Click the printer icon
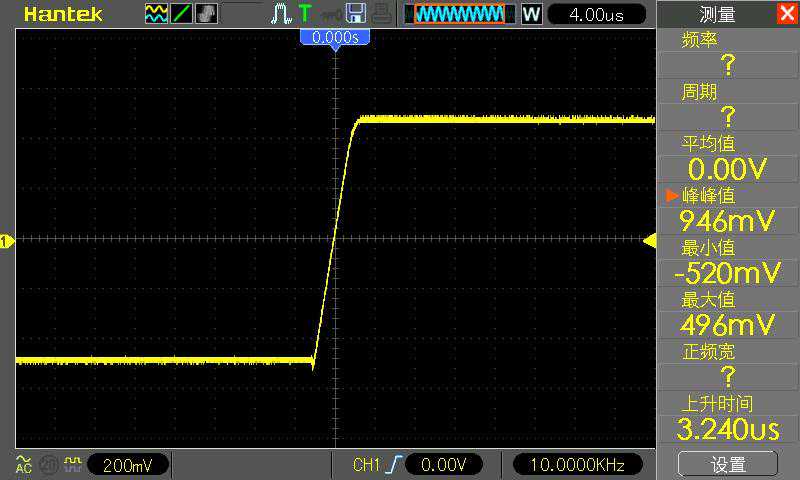 [380, 14]
